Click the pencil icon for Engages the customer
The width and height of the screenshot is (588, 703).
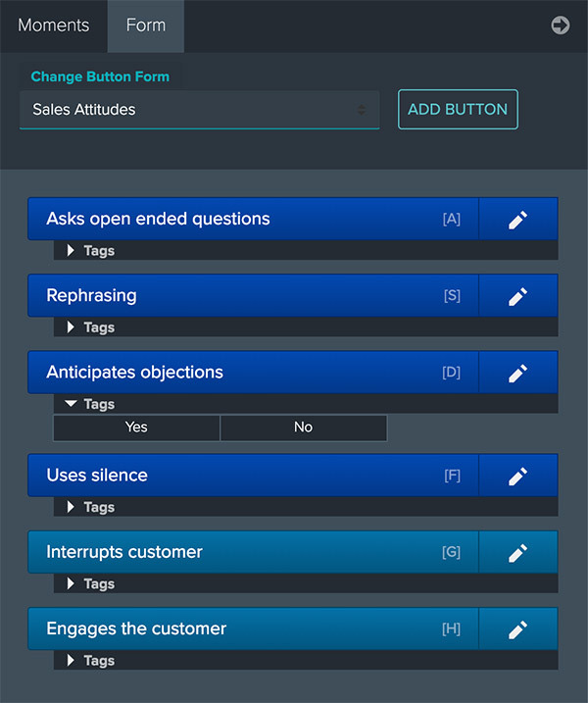coord(518,629)
